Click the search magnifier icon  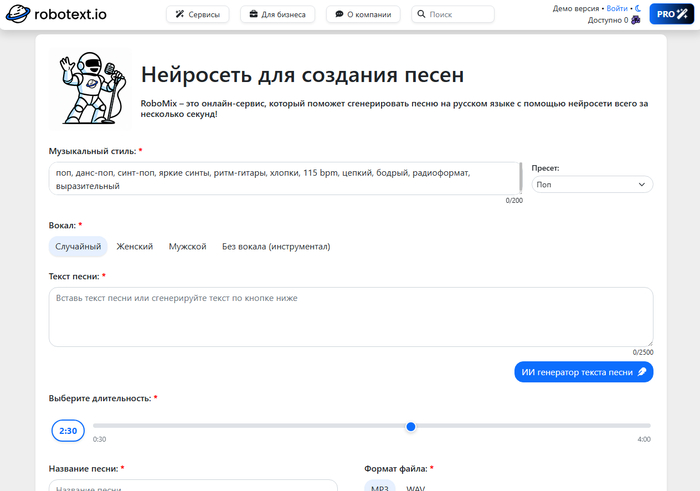pos(420,15)
